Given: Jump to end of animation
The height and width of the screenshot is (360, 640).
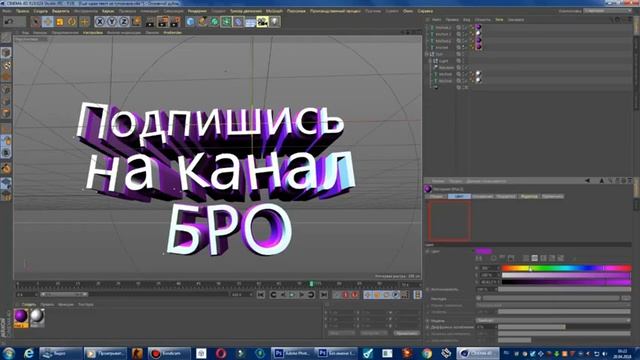Looking at the screenshot, I should coord(324,294).
